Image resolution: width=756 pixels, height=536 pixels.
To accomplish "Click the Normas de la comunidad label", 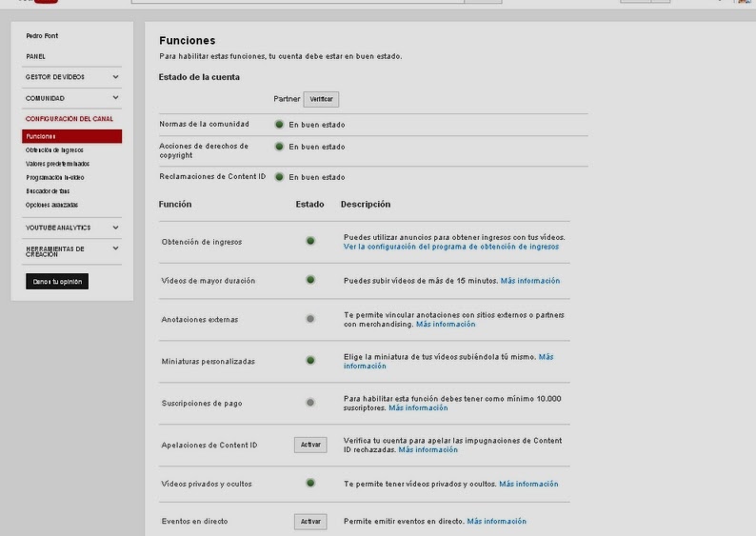I will click(x=204, y=125).
